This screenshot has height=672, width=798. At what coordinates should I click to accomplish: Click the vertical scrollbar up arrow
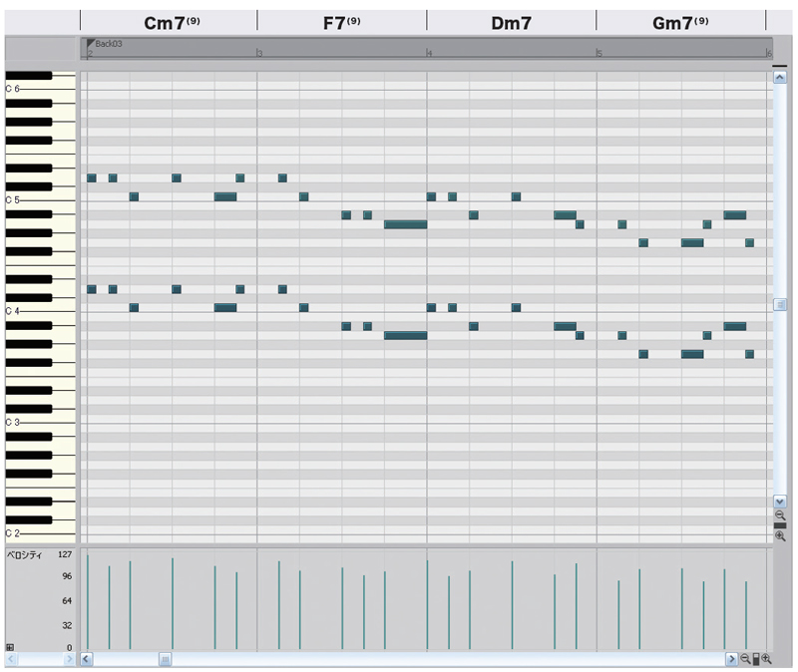click(x=779, y=78)
